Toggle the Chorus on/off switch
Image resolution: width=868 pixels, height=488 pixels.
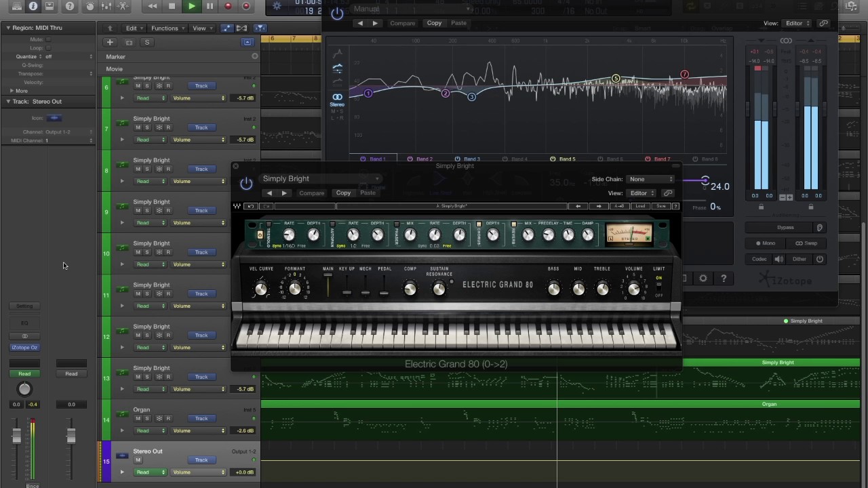pyautogui.click(x=479, y=224)
